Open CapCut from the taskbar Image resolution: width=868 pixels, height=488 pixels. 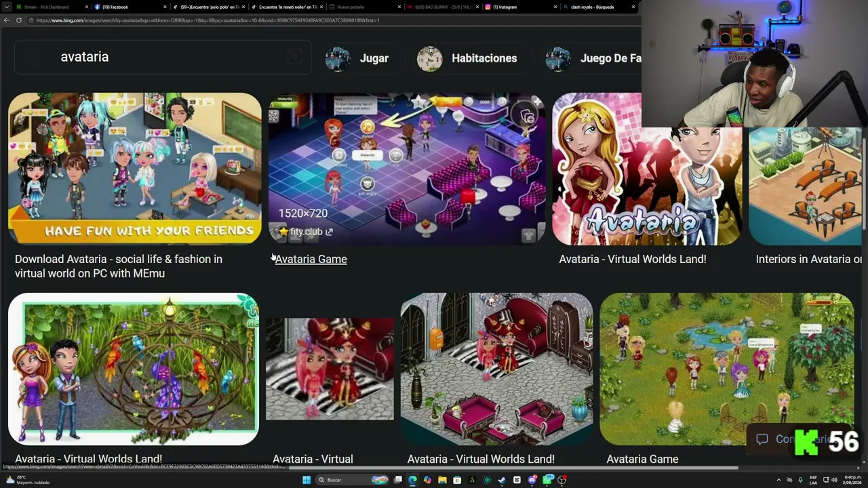(x=517, y=480)
